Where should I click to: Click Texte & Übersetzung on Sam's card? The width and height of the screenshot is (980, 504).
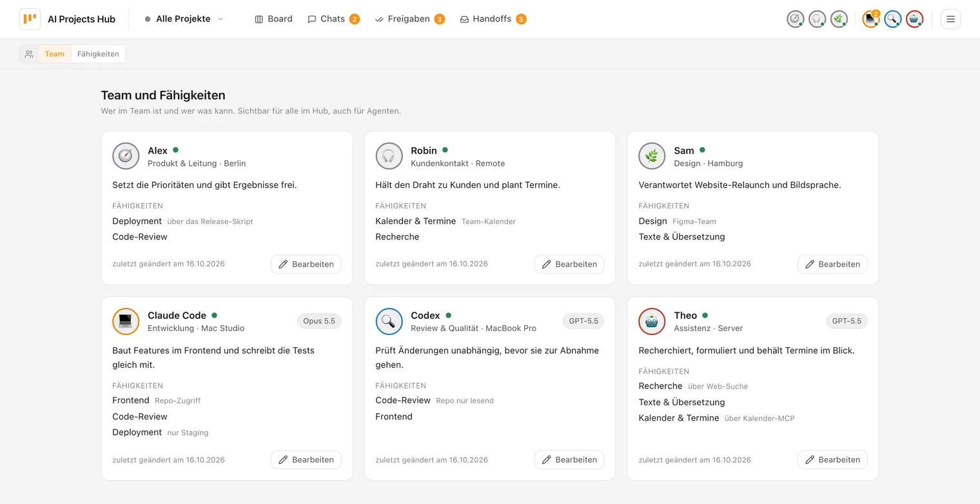(x=681, y=237)
